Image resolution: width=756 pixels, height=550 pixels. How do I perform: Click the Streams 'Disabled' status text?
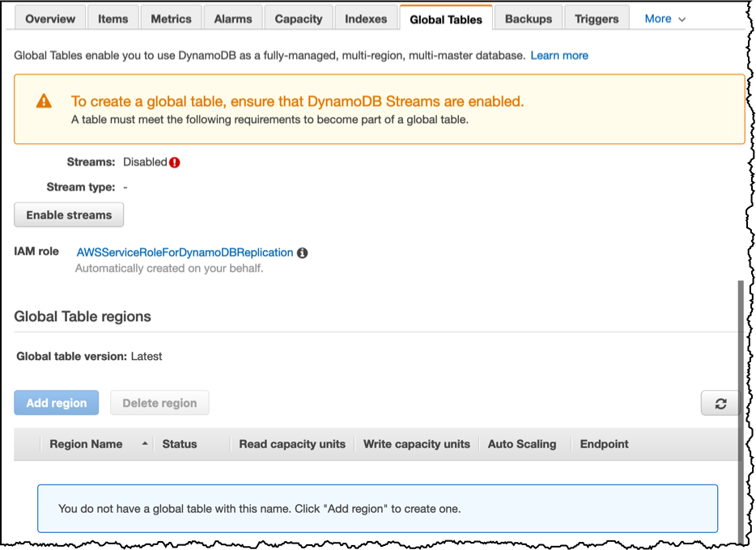tap(145, 162)
